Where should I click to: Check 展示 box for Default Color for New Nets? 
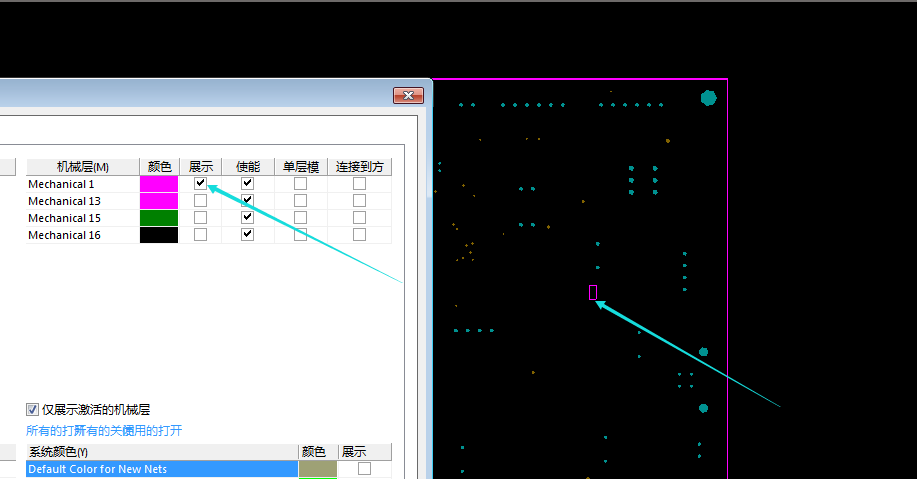coord(364,469)
